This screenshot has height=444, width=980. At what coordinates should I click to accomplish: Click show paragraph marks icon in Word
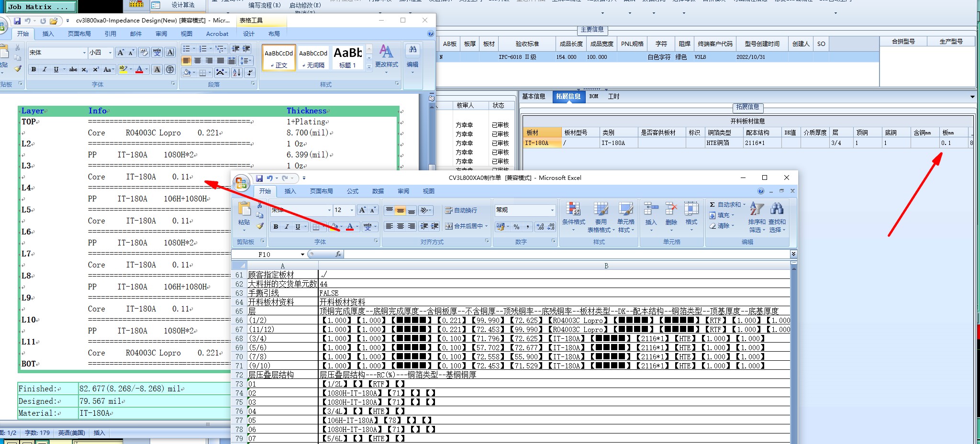click(249, 73)
